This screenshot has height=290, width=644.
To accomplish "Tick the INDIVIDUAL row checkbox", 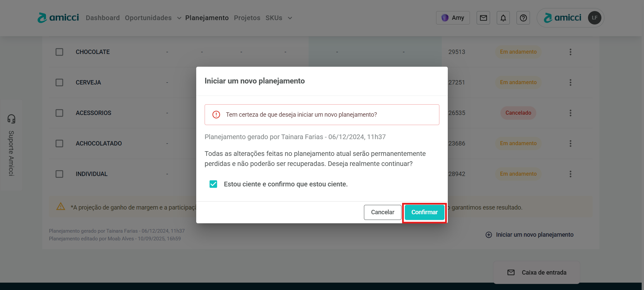I will tap(59, 174).
